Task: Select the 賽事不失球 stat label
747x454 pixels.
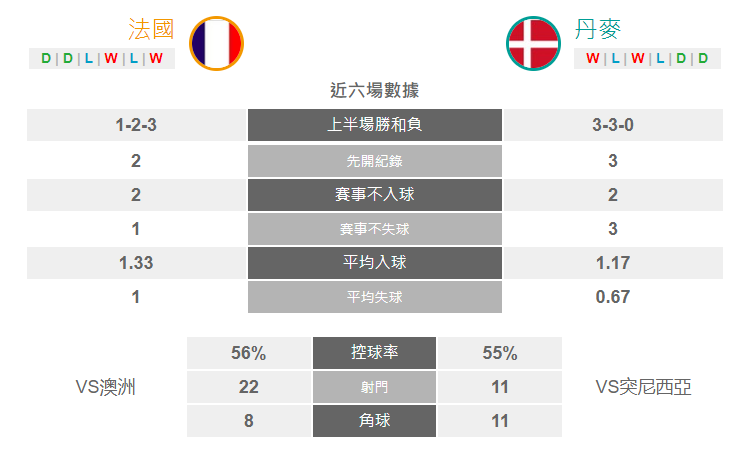Action: coord(374,229)
